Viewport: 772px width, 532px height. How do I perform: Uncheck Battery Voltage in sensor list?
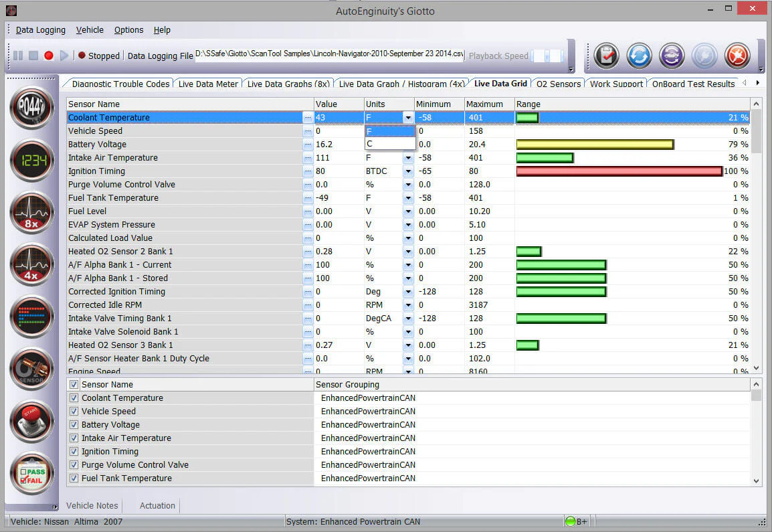coord(74,424)
